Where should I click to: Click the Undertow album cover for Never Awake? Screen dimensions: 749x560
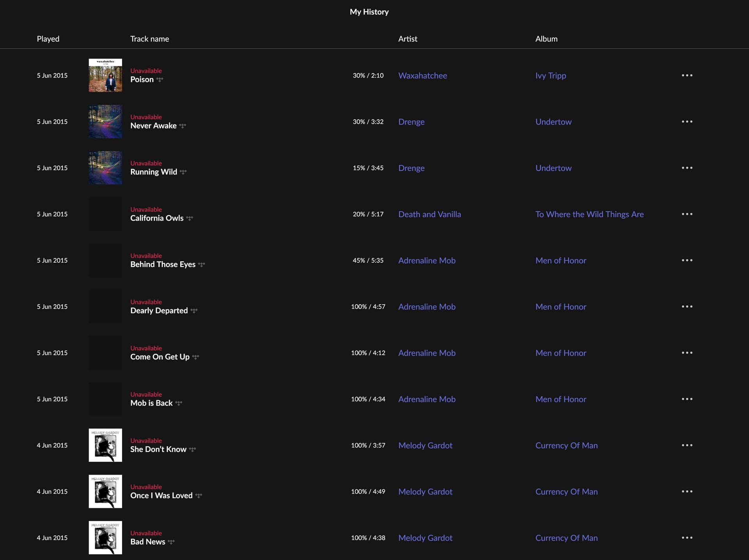coord(105,121)
